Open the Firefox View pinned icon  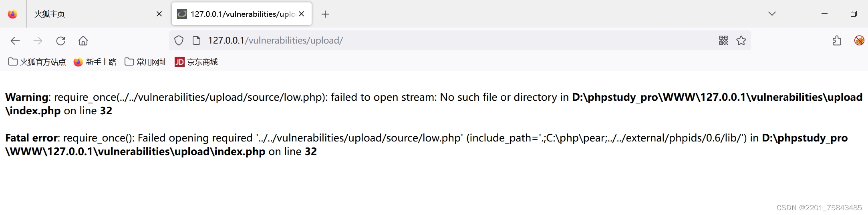click(x=13, y=14)
